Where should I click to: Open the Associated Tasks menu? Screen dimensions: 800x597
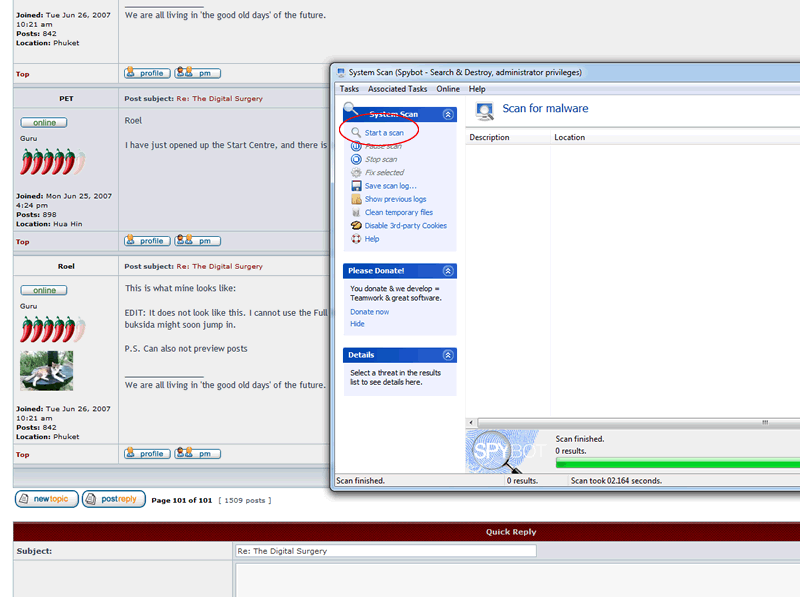point(397,89)
